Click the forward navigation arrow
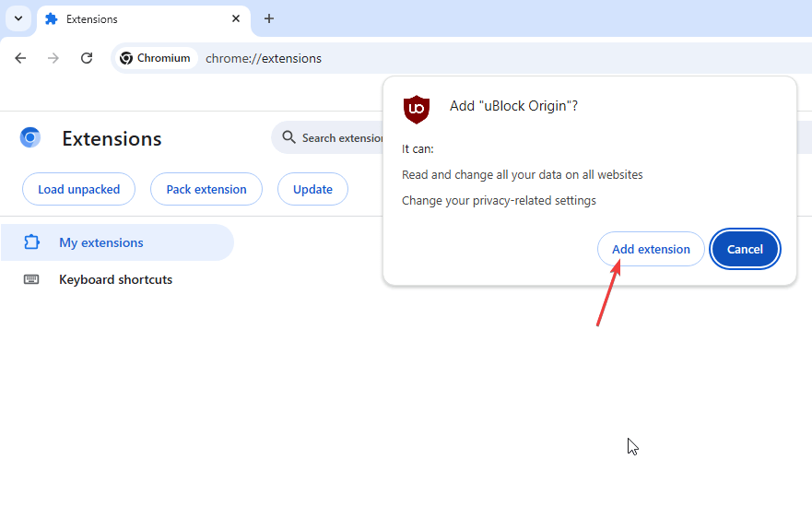 point(53,58)
